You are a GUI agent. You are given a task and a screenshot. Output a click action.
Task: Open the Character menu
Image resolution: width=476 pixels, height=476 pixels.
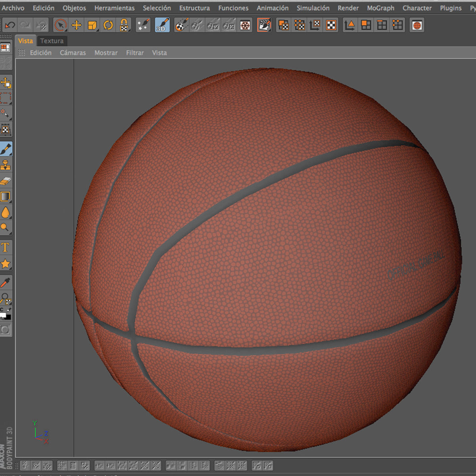417,8
